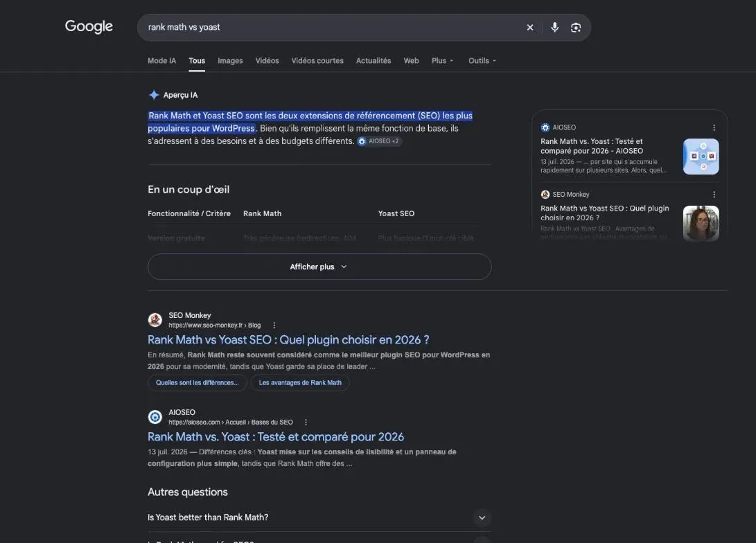Click the Aperçu IA sparkle icon
Viewport: 756px width, 543px height.
click(154, 95)
